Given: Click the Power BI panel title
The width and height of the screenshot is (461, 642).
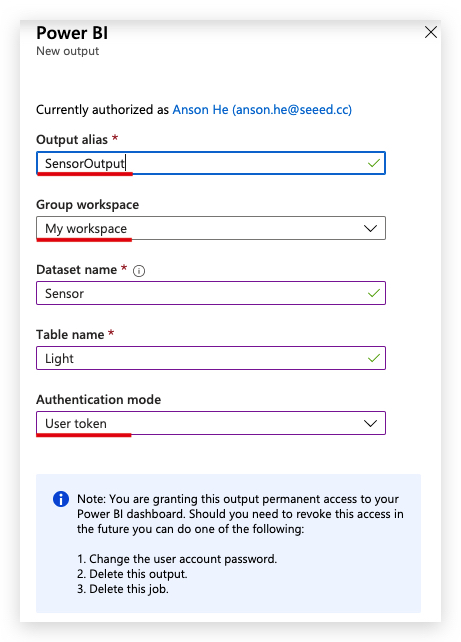Looking at the screenshot, I should tap(72, 33).
